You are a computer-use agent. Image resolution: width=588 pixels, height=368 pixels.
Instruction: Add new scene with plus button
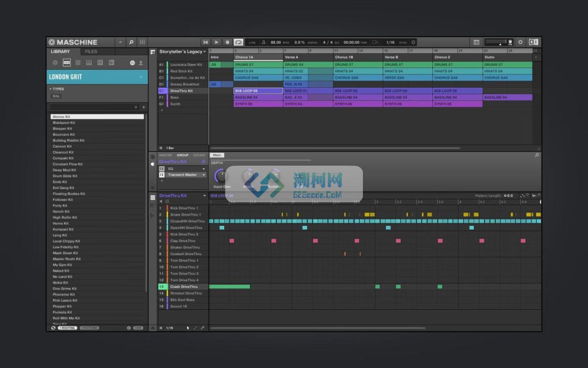click(x=536, y=57)
